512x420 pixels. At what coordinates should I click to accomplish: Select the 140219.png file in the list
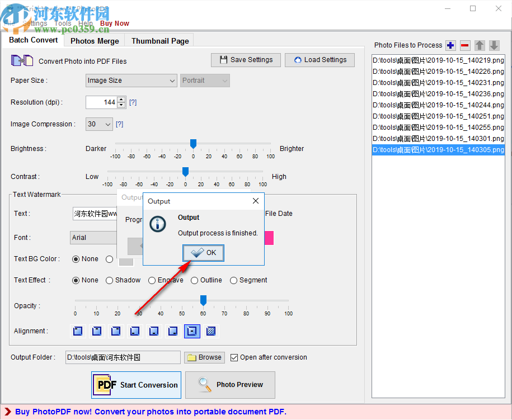438,60
